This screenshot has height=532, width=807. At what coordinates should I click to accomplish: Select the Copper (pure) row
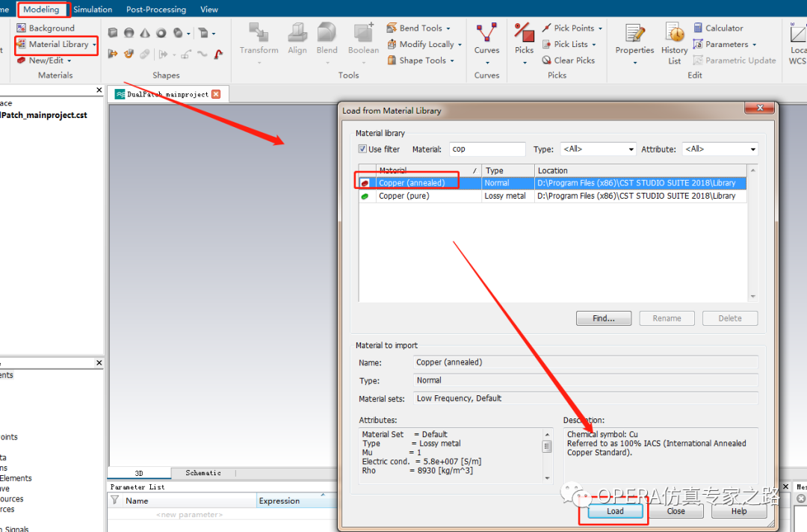click(552, 196)
